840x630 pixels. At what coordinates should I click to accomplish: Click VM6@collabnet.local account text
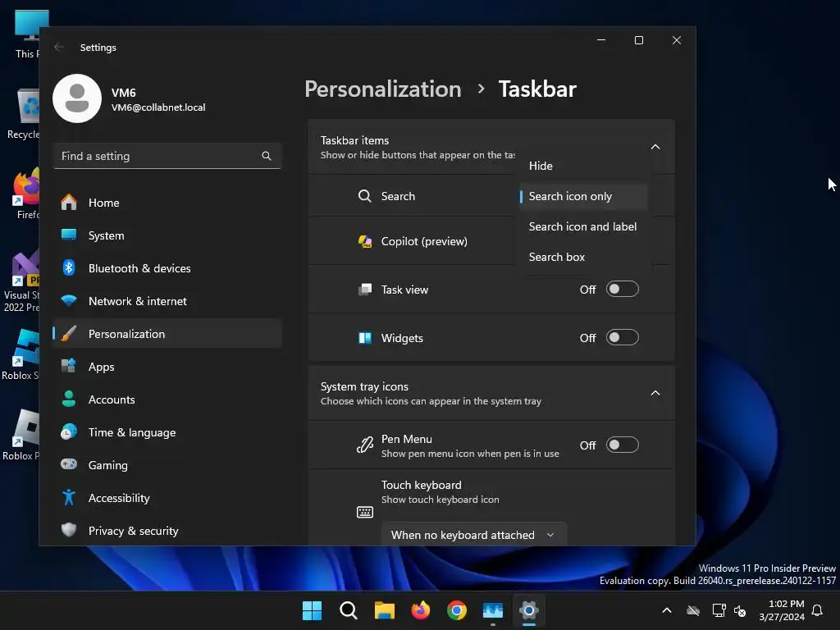coord(158,107)
